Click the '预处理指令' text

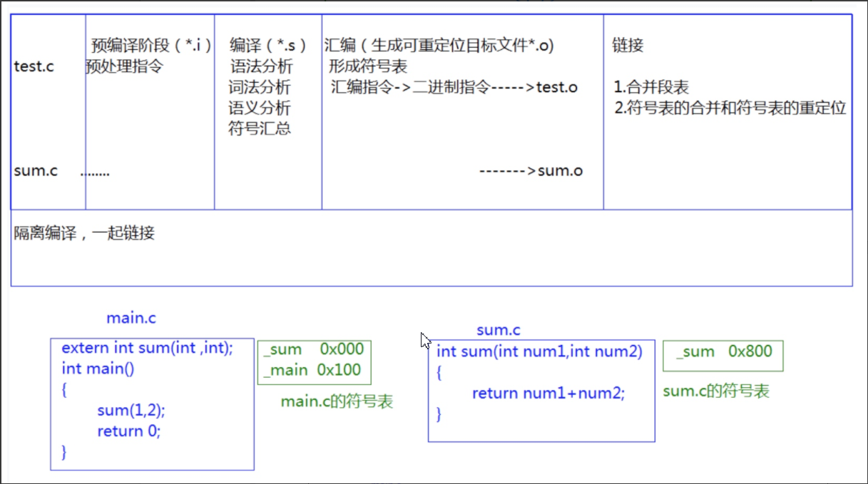[124, 66]
